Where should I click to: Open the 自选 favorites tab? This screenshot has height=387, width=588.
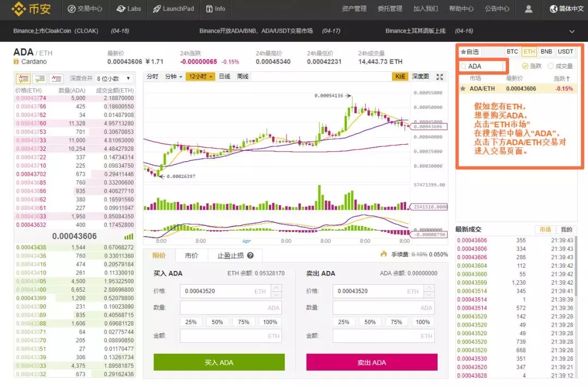click(x=469, y=52)
